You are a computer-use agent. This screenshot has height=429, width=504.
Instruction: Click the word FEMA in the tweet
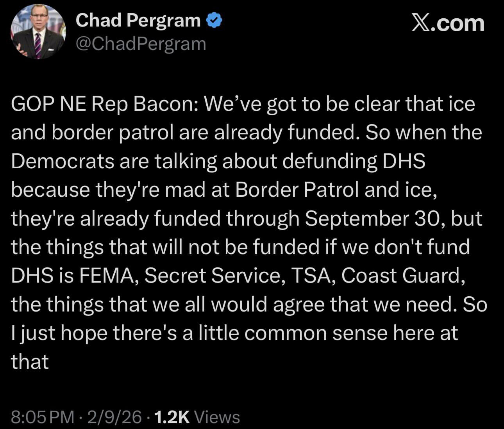pos(107,276)
